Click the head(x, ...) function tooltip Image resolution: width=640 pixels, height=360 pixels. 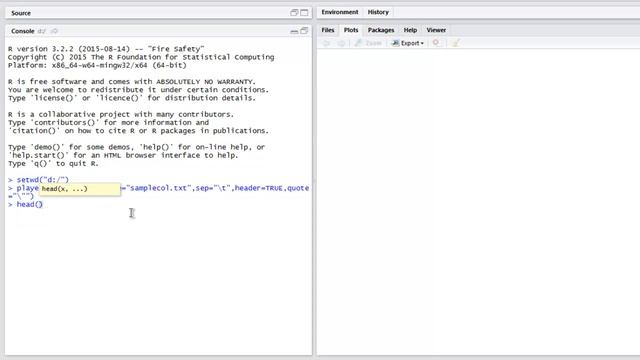tap(80, 189)
